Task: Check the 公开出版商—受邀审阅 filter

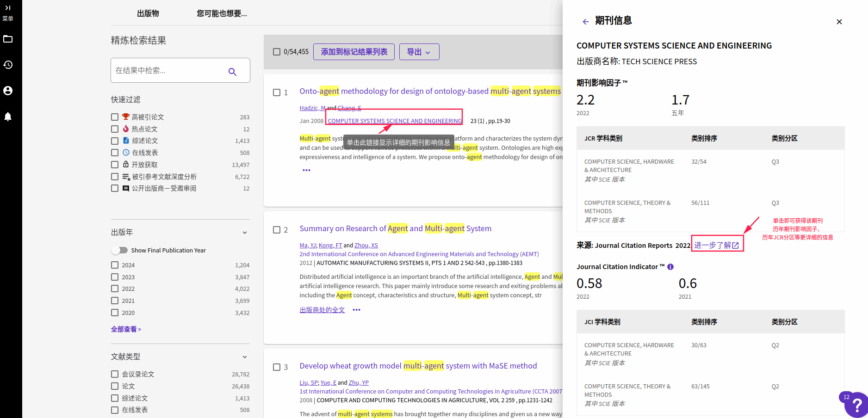Action: point(115,188)
